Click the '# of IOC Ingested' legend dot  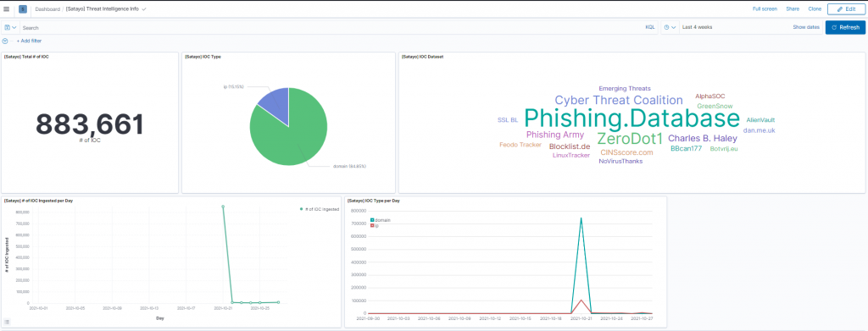click(301, 209)
